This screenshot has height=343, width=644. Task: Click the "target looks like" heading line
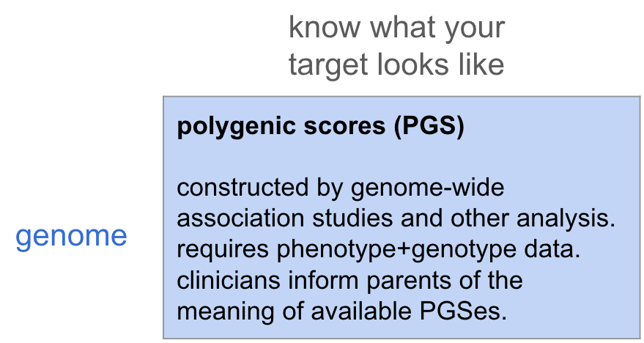[396, 64]
